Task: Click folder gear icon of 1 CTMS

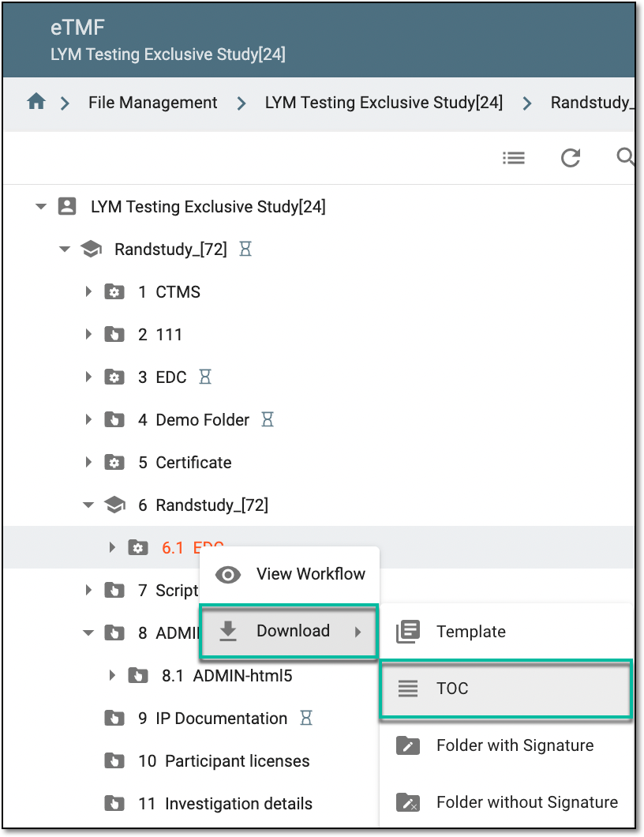Action: pos(114,292)
